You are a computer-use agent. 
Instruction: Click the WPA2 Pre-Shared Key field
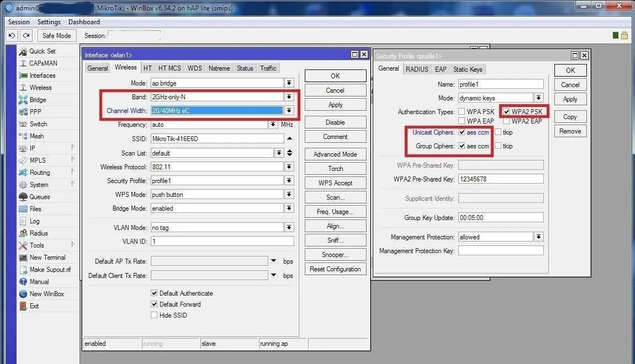tap(501, 179)
